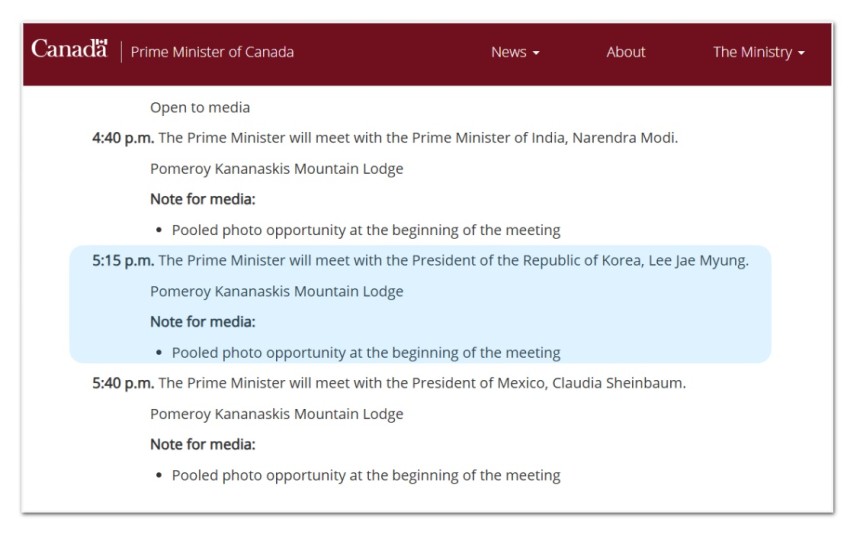Click the Open to media text
Screen dimensions: 860x541
tap(200, 108)
